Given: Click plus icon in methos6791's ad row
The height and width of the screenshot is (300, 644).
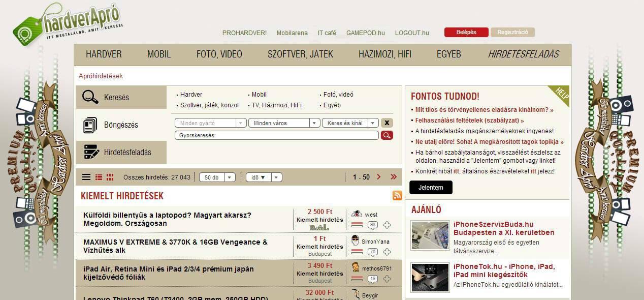Looking at the screenshot, I should click(387, 279).
